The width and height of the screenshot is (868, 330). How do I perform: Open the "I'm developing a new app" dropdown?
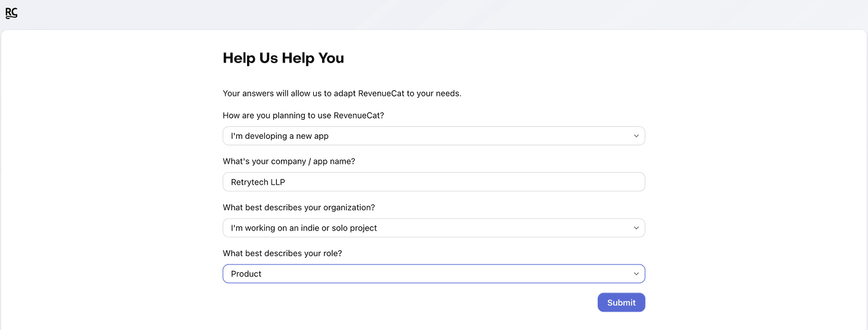(x=433, y=136)
